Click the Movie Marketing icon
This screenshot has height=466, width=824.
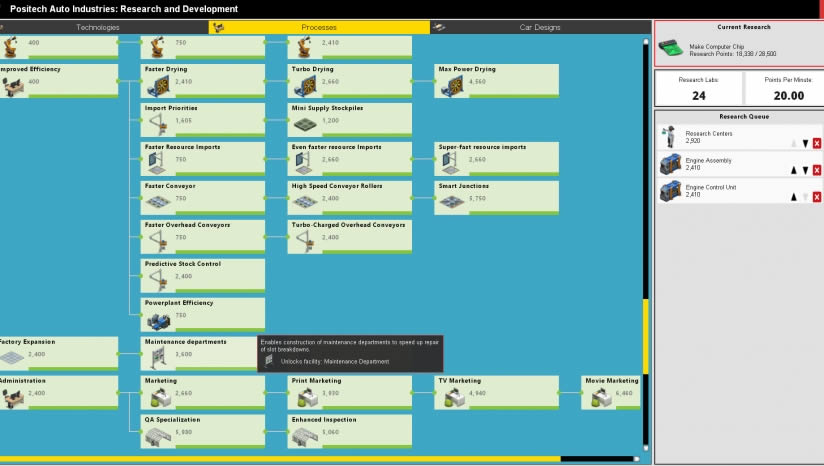[598, 394]
